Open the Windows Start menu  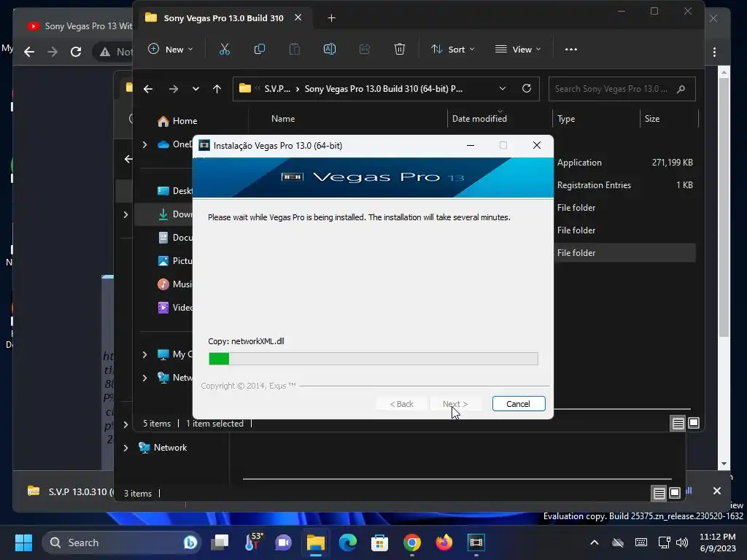click(23, 542)
